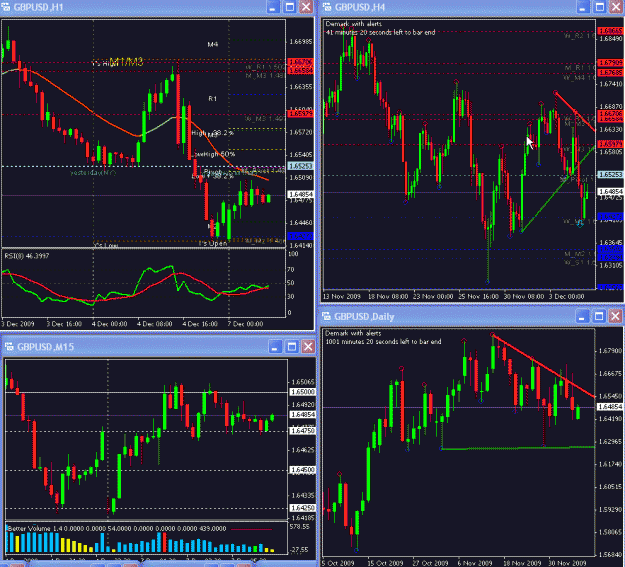Close the GBPUSD,H4 chart window

tap(616, 7)
